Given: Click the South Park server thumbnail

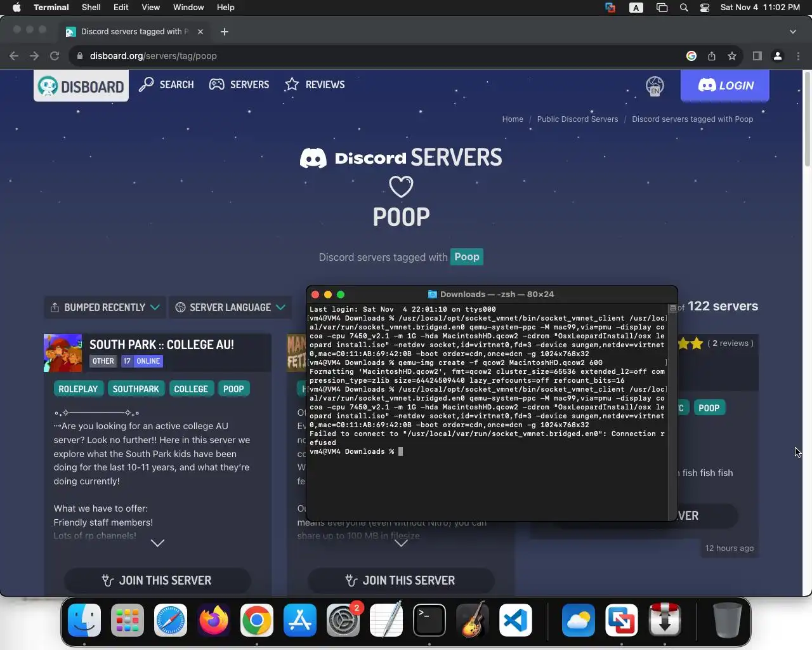Looking at the screenshot, I should pyautogui.click(x=63, y=353).
